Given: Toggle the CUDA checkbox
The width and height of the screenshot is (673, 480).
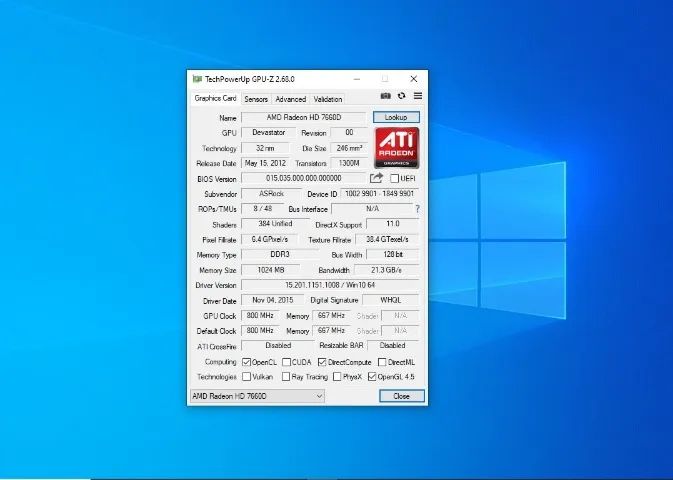Looking at the screenshot, I should tap(286, 362).
